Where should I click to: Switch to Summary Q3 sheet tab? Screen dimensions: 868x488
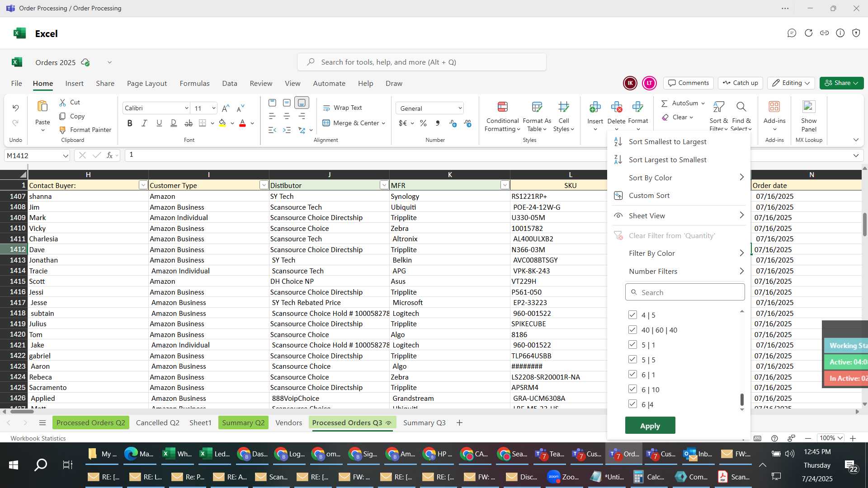(x=424, y=423)
